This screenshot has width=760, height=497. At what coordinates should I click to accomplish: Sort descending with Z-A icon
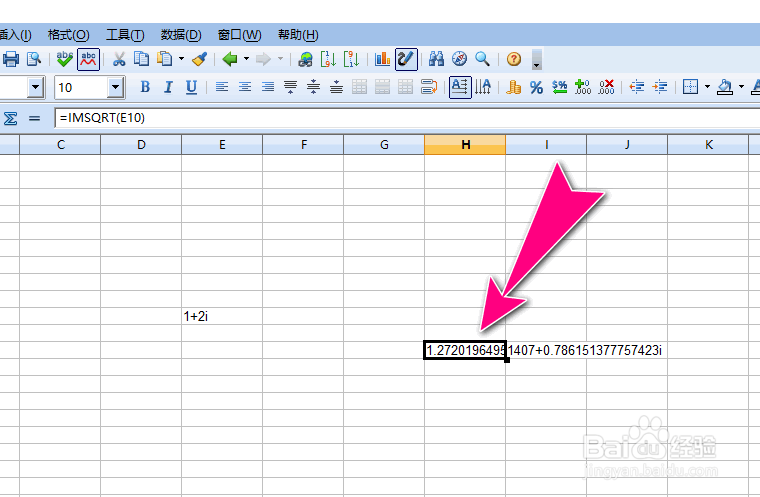(x=351, y=59)
